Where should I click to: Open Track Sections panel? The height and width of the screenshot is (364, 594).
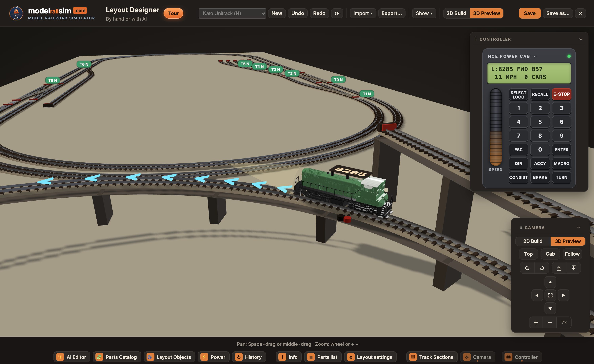click(432, 357)
